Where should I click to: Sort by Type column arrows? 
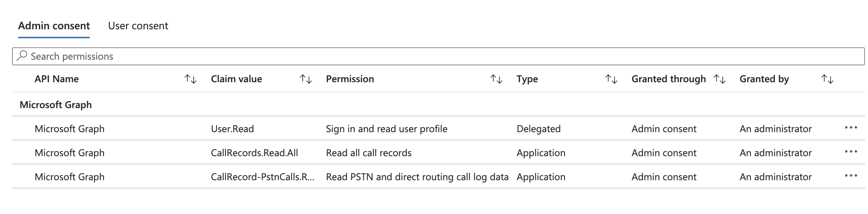pyautogui.click(x=611, y=79)
